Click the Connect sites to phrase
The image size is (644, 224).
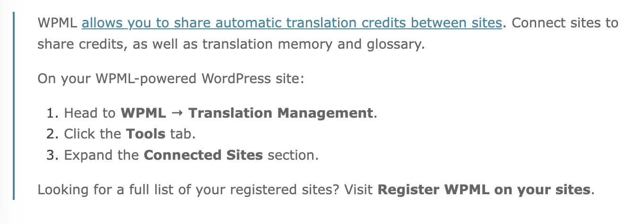[565, 23]
